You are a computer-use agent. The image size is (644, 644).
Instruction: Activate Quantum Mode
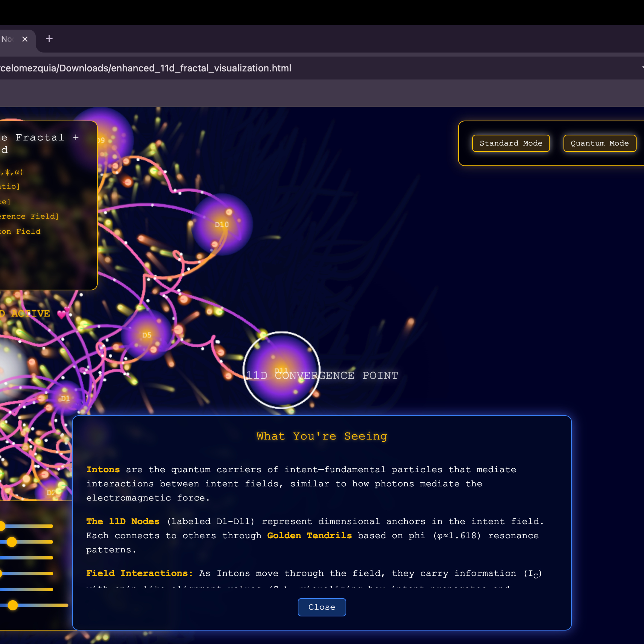pos(600,143)
